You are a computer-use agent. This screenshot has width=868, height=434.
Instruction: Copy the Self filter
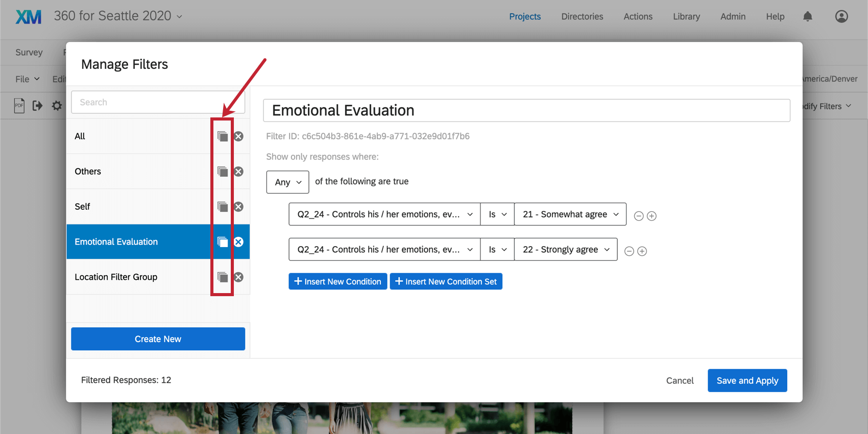[x=223, y=207]
